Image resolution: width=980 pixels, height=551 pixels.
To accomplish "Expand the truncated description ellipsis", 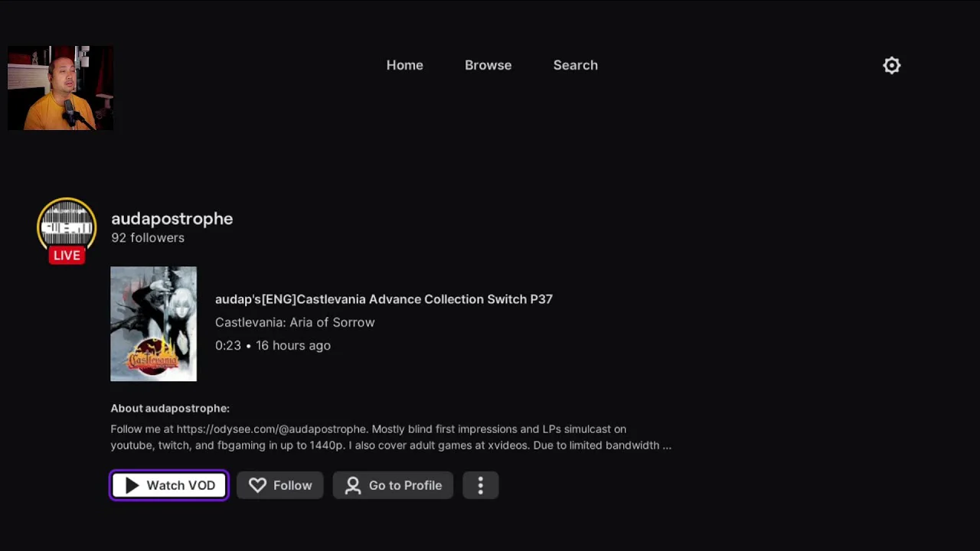I will click(667, 445).
